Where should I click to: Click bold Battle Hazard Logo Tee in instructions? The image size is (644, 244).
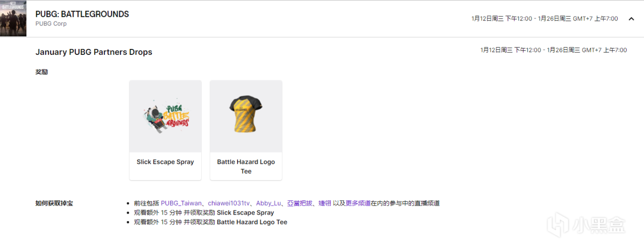coord(252,222)
